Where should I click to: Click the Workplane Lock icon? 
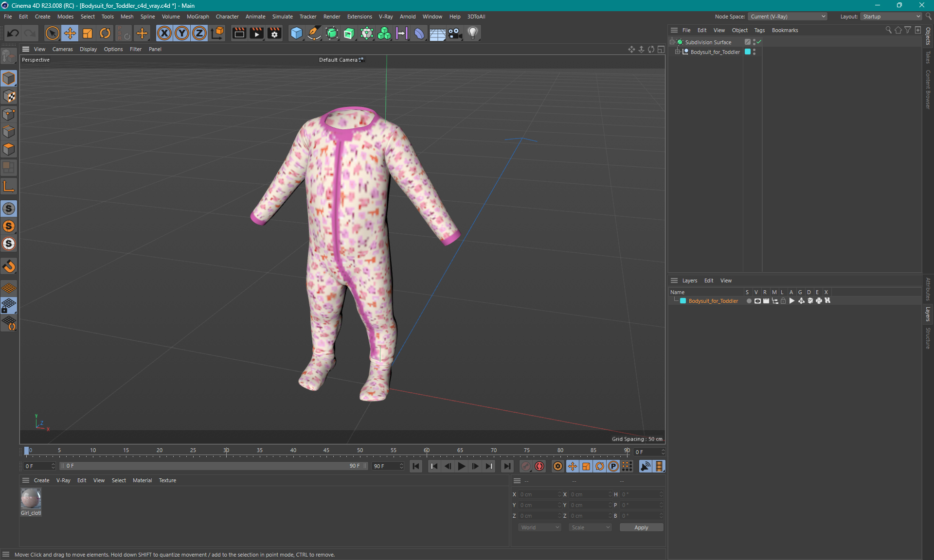tap(9, 306)
